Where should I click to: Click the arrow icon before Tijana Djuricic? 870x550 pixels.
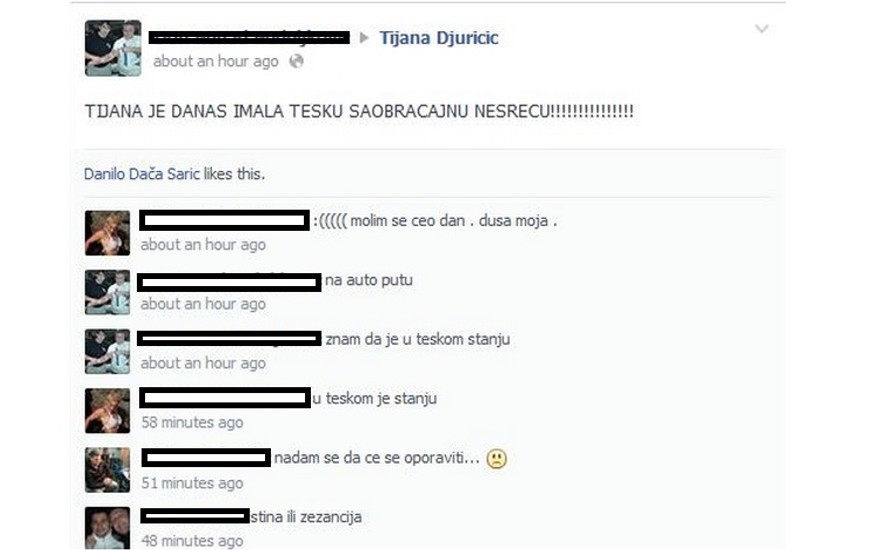[x=364, y=38]
